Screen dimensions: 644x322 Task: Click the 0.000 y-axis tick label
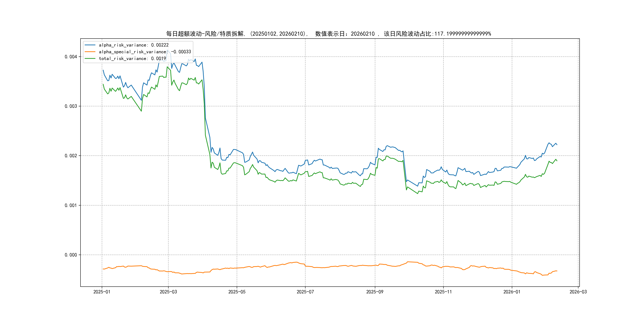coord(71,255)
